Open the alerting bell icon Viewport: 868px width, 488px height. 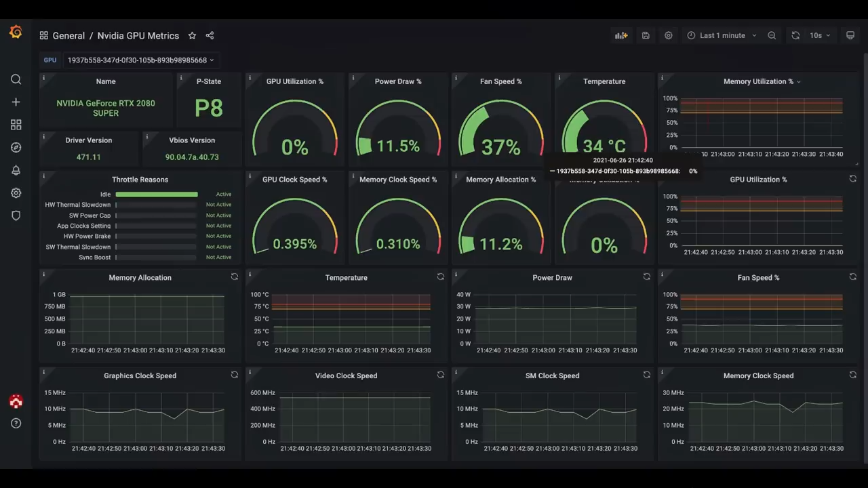[16, 170]
